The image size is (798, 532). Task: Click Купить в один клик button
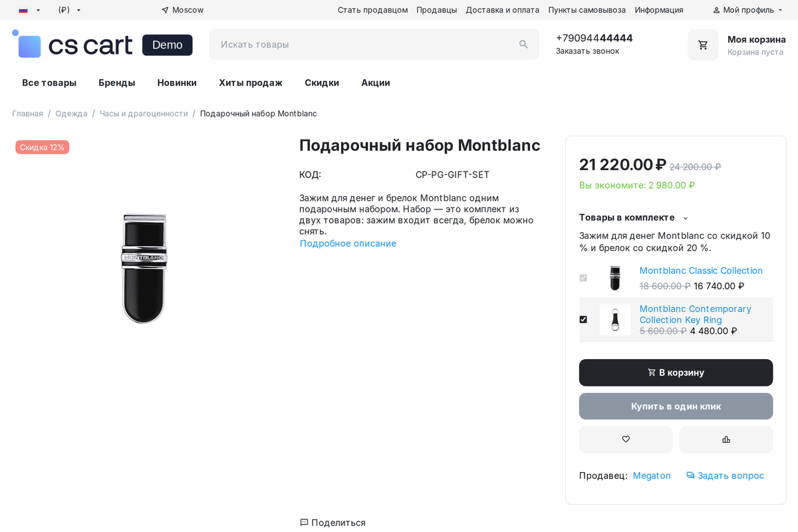tap(676, 406)
